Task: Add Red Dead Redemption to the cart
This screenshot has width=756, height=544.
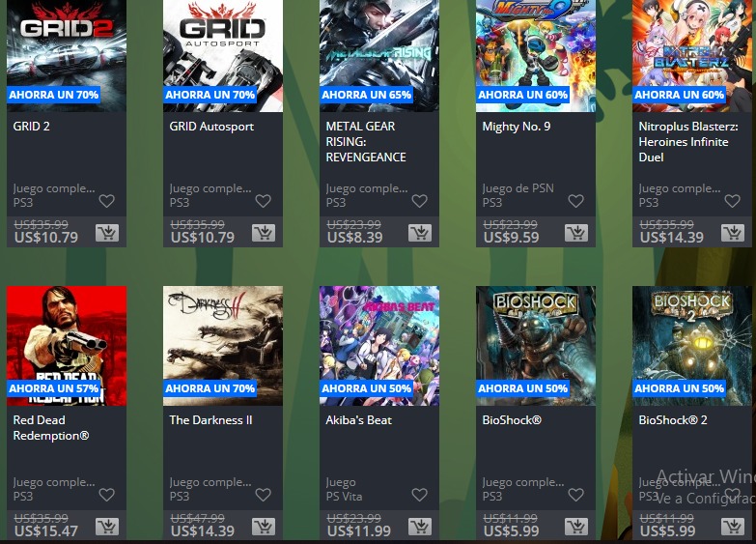Action: coord(106,527)
